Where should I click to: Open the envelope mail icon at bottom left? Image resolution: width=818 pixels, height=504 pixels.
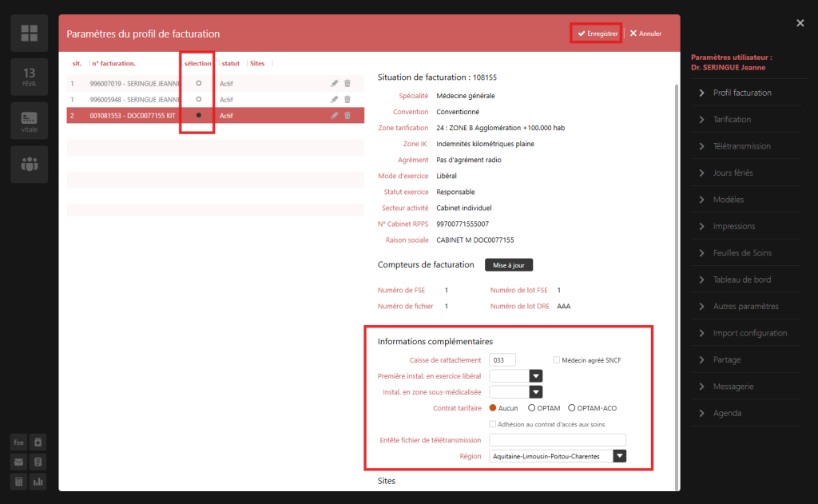click(18, 462)
